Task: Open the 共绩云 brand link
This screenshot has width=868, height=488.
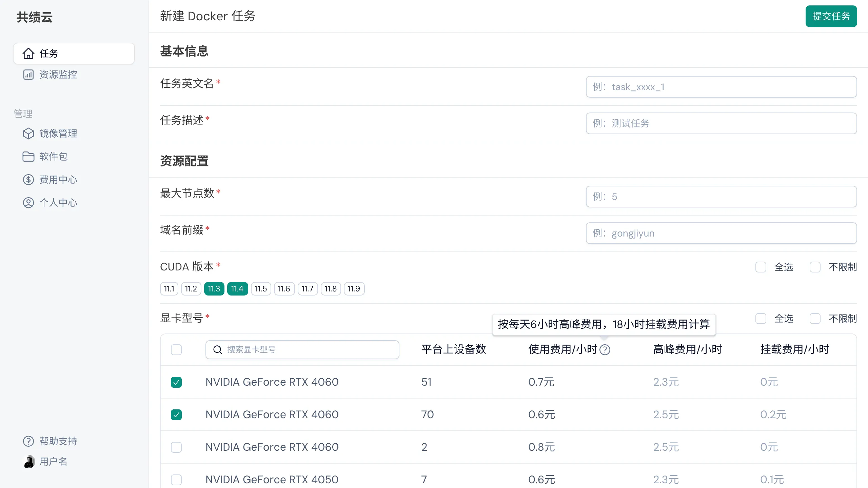Action: [34, 17]
